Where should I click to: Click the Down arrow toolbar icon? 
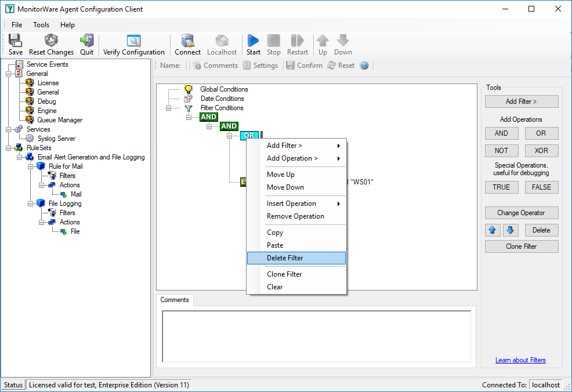[343, 45]
